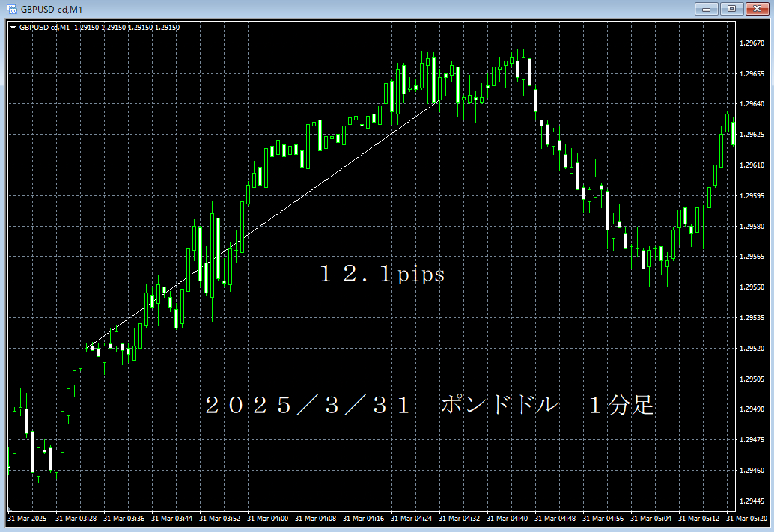The width and height of the screenshot is (774, 532).
Task: Click the 1.29505 label on price scale
Action: click(751, 379)
